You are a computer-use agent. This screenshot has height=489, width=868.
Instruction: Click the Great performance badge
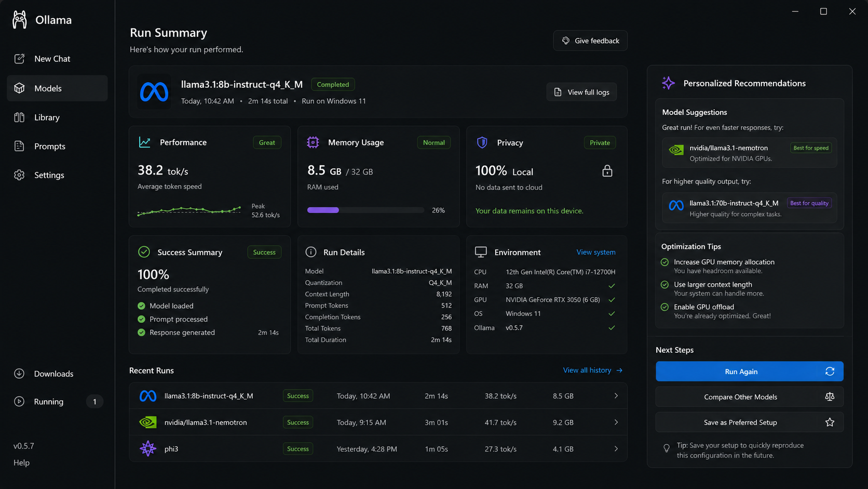(x=267, y=142)
